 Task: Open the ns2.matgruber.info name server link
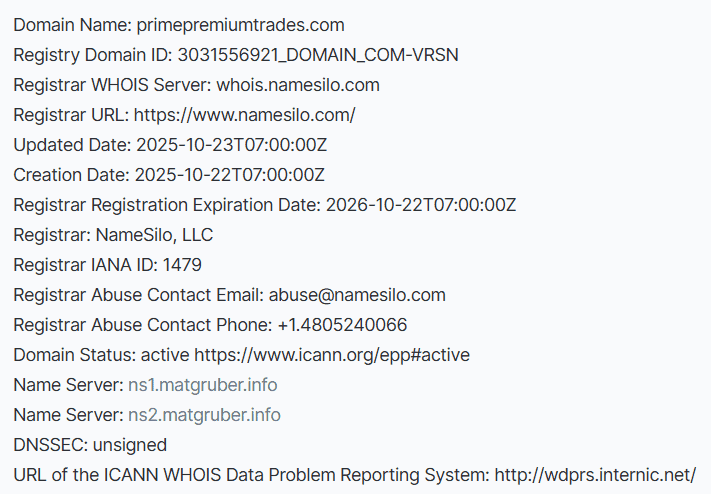click(x=204, y=415)
